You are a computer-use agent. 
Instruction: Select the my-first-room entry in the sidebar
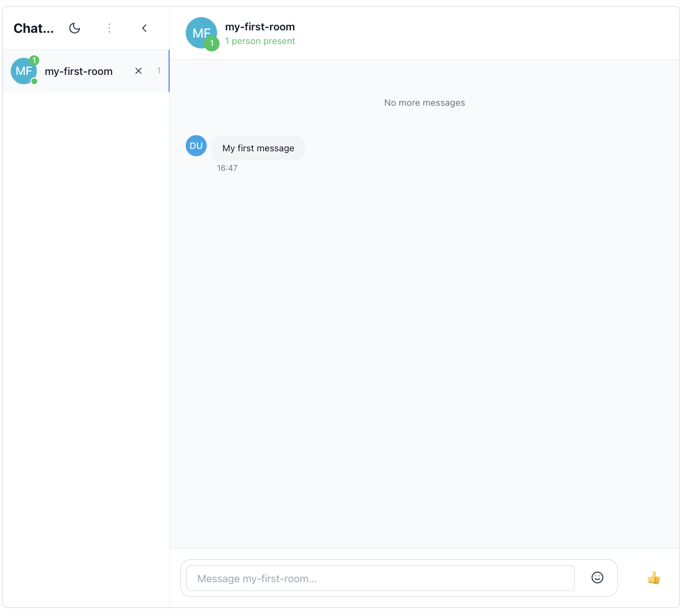click(x=78, y=71)
